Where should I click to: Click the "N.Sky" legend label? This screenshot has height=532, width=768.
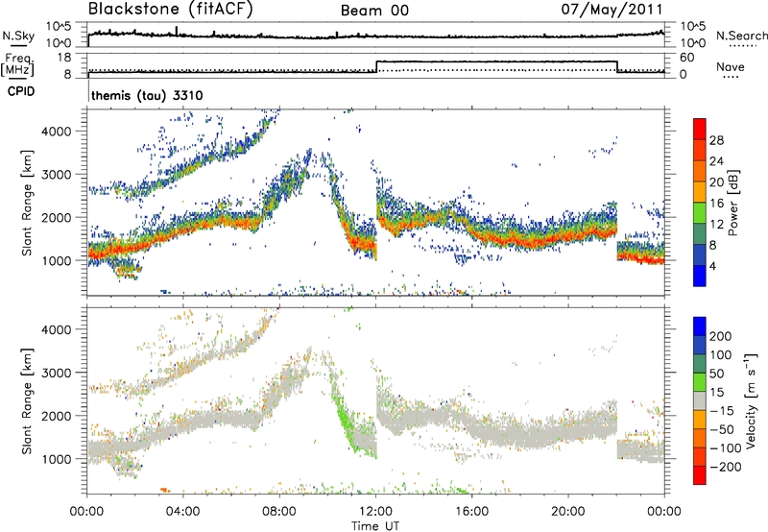coord(18,36)
